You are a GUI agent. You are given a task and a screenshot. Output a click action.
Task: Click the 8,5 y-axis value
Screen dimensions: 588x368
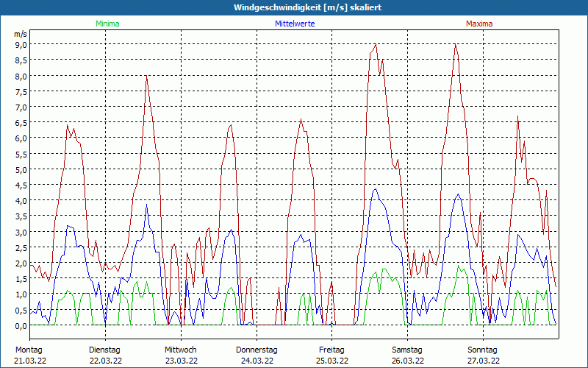[x=21, y=60]
